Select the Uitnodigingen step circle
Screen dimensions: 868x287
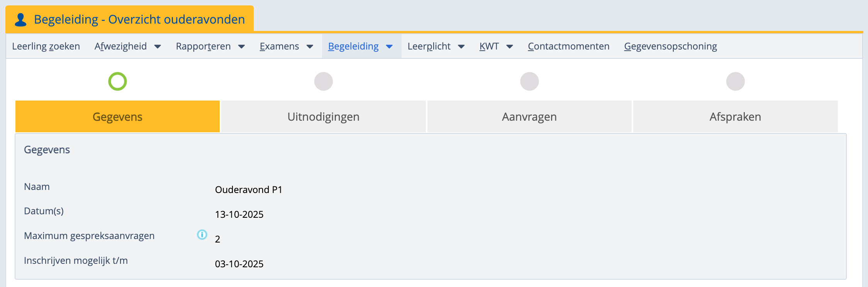[324, 81]
